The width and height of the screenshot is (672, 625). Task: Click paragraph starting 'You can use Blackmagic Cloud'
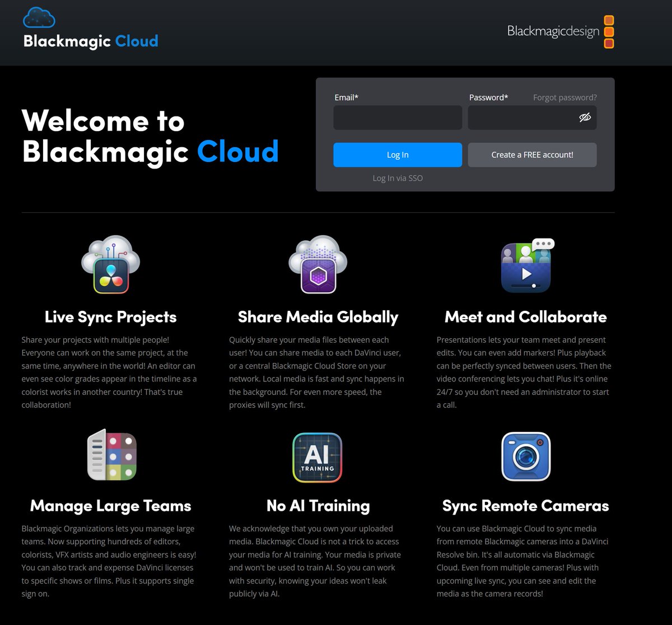pos(523,561)
